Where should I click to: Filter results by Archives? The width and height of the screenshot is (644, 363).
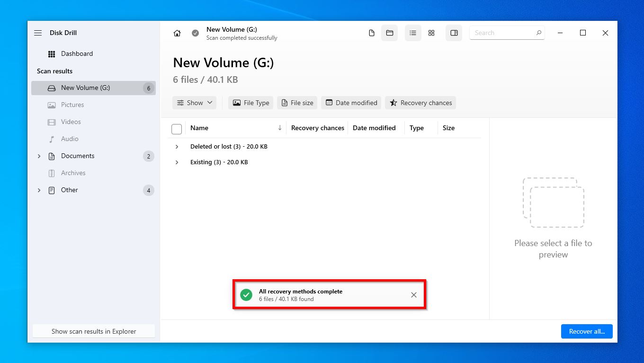[x=93, y=173]
